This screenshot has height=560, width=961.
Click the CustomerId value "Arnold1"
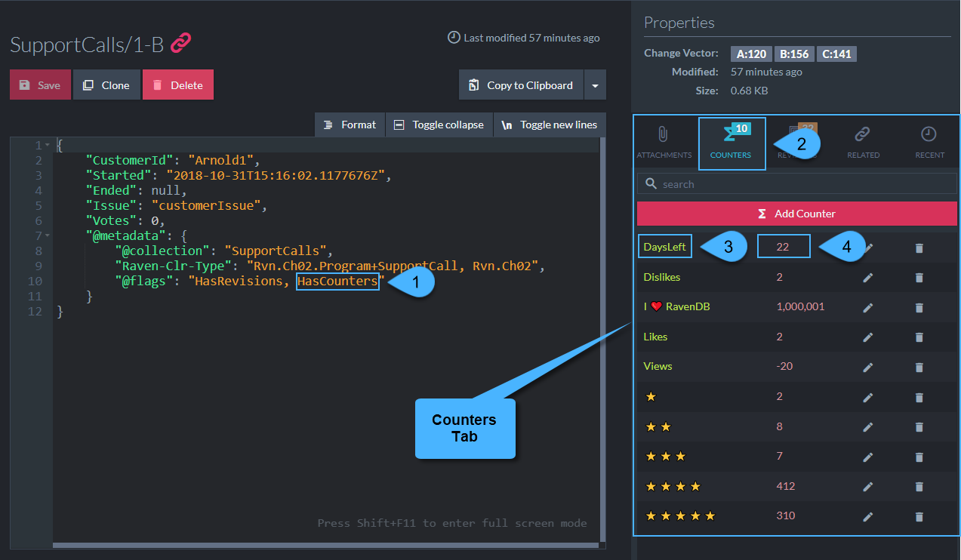pos(223,159)
